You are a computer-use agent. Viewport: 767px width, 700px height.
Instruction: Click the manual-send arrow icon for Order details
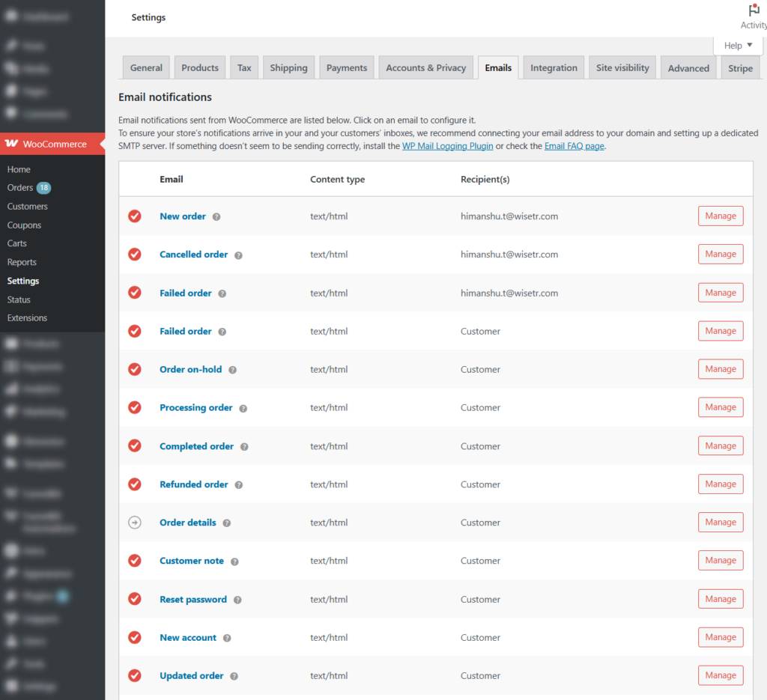(x=135, y=523)
